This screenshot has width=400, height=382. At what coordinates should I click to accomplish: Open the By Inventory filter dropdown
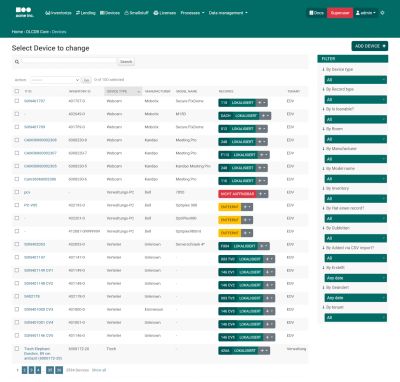point(356,199)
